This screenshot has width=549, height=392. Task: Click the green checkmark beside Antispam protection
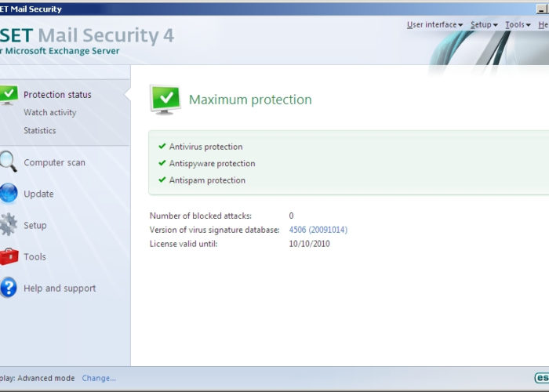coord(162,180)
